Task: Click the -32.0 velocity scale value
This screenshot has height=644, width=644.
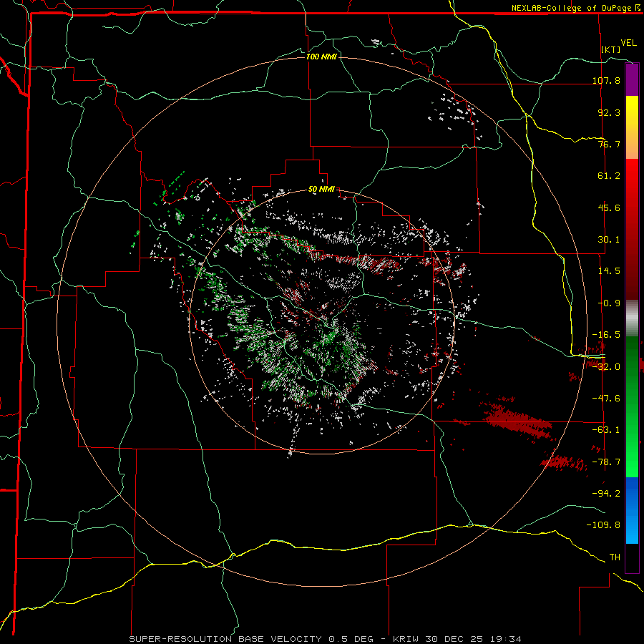Action: pos(606,367)
